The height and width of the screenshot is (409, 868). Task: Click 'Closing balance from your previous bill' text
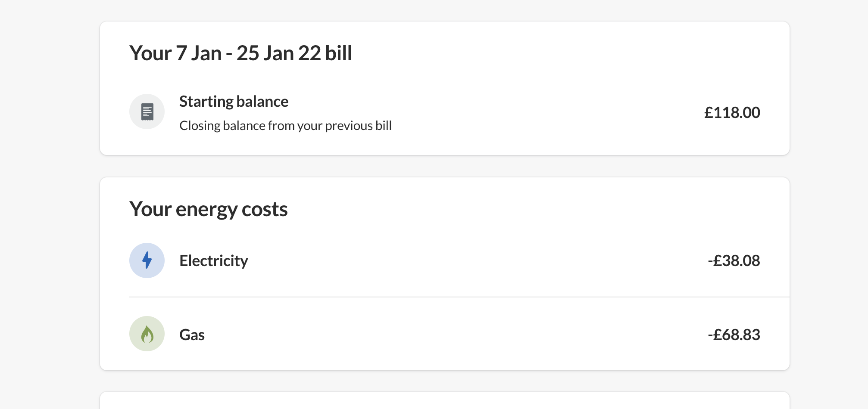tap(285, 126)
